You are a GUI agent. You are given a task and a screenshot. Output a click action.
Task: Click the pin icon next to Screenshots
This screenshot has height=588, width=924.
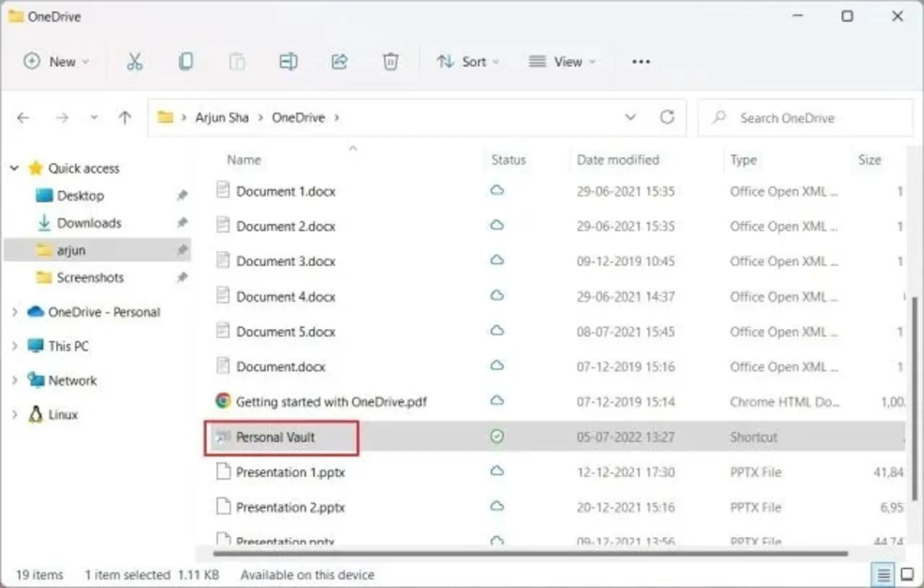[182, 277]
